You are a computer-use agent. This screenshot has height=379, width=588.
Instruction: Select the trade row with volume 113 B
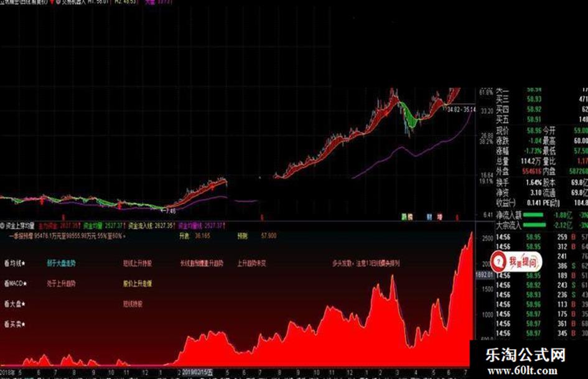click(542, 304)
